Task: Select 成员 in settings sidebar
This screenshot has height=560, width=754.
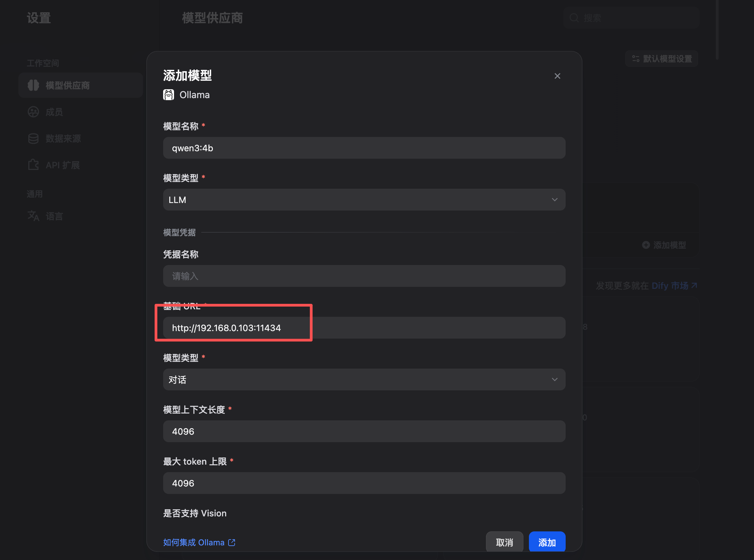Action: 54,112
